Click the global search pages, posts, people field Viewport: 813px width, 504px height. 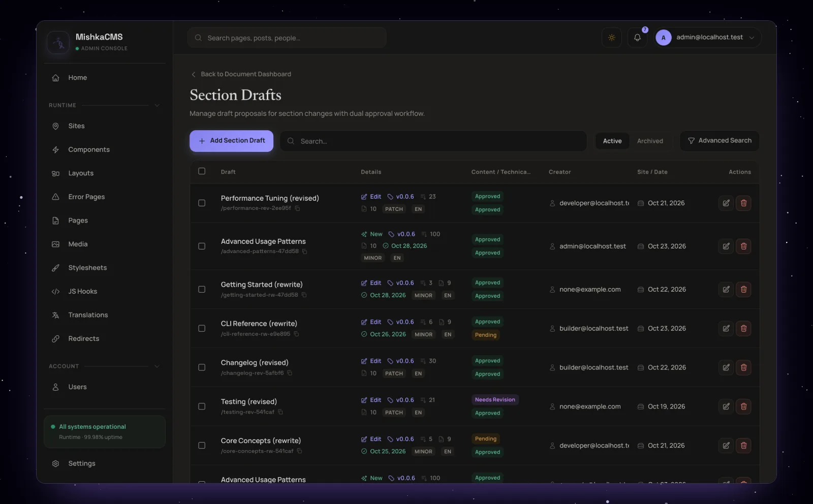click(x=287, y=38)
